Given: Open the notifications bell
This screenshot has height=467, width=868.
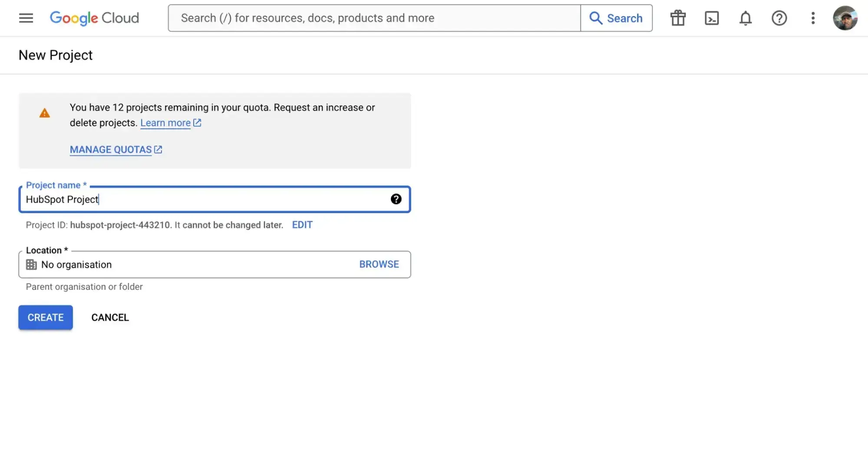Looking at the screenshot, I should coord(745,18).
